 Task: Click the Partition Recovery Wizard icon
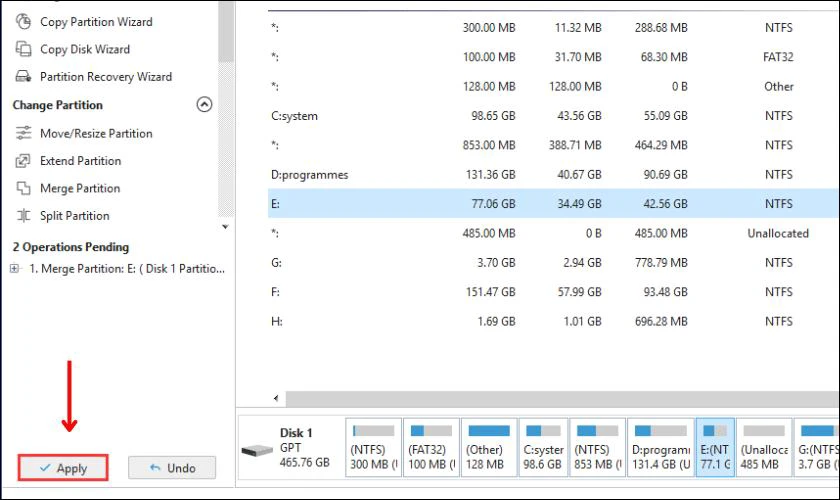[23, 76]
